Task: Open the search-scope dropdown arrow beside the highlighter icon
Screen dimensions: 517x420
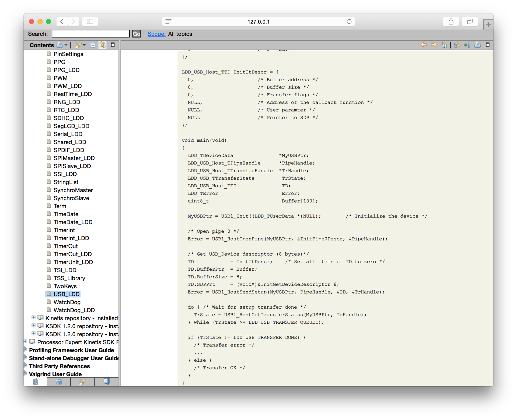Action: coord(84,45)
